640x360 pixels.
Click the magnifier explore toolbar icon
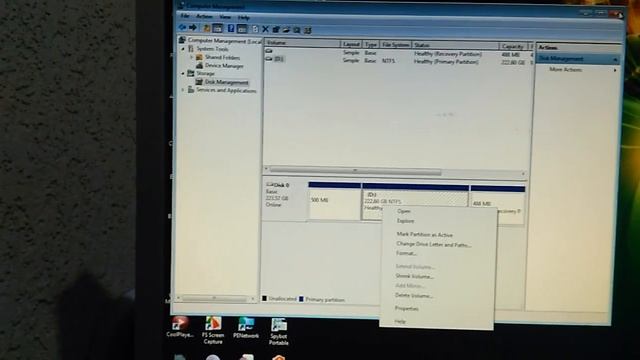(x=297, y=30)
